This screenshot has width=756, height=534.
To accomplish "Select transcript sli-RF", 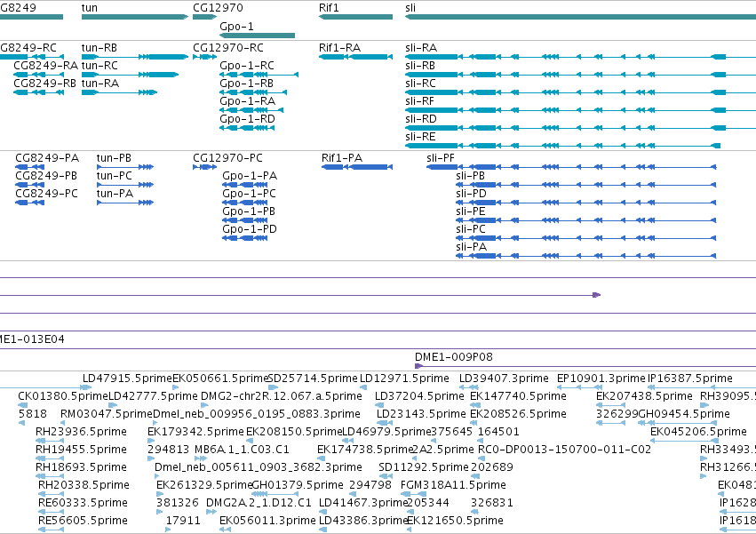I will point(580,110).
